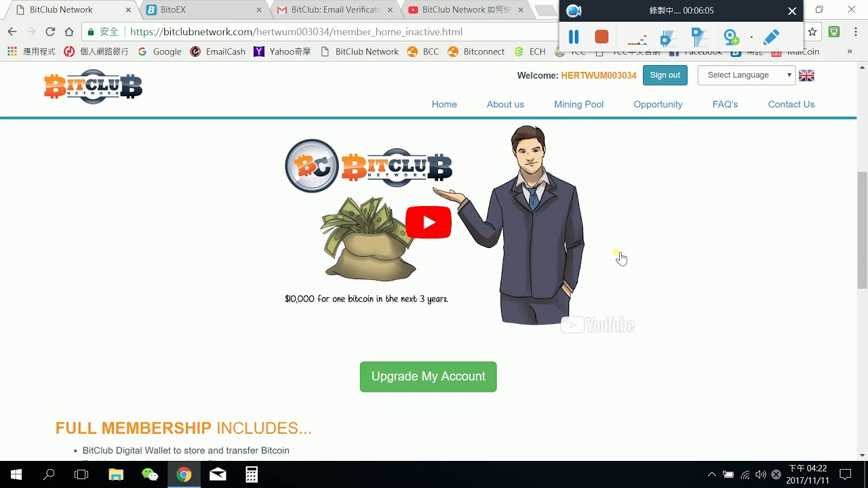Image resolution: width=868 pixels, height=488 pixels.
Task: Expand the hidden bookmarks chevron
Action: coord(850,52)
